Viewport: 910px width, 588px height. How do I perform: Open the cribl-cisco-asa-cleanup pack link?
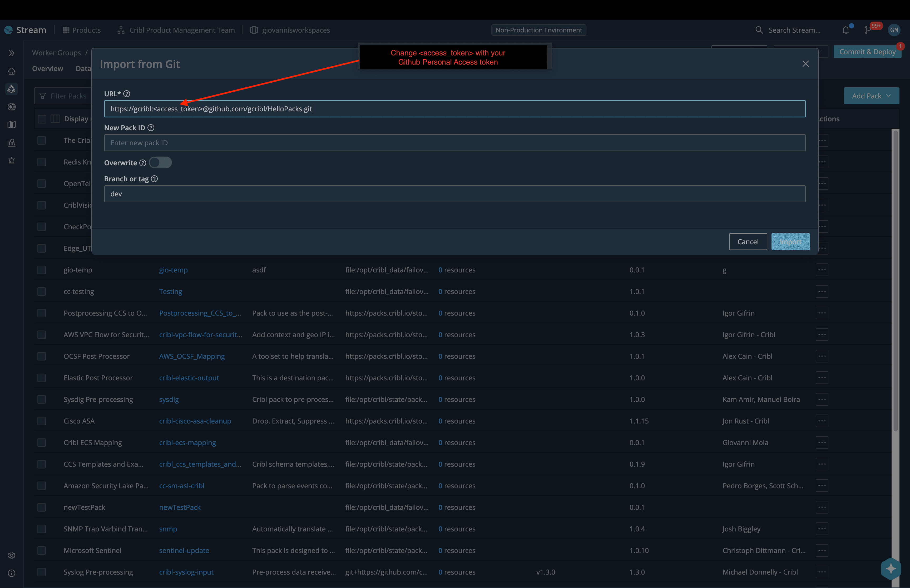coord(195,421)
